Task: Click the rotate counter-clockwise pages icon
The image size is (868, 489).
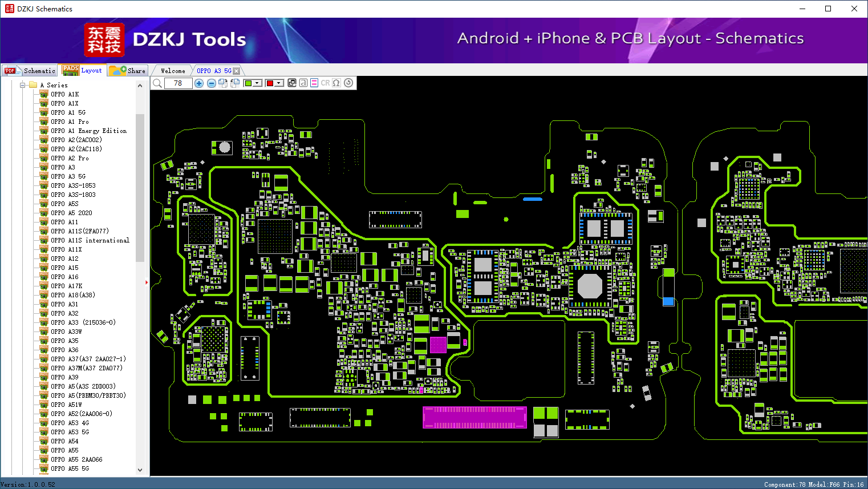Action: click(234, 83)
